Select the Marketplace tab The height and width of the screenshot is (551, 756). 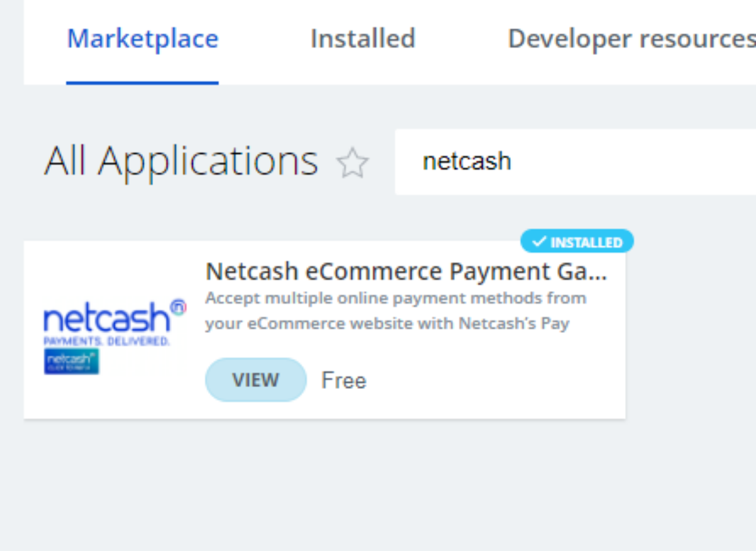(142, 38)
